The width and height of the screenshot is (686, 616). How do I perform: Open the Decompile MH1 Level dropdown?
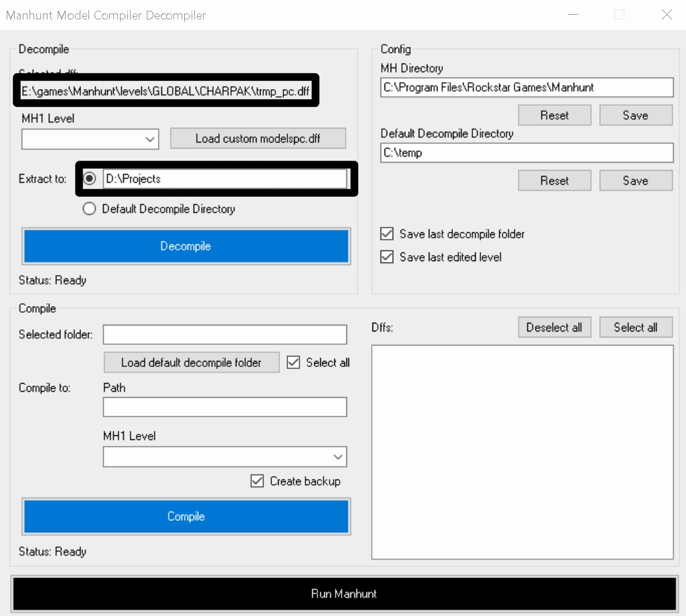(x=90, y=139)
